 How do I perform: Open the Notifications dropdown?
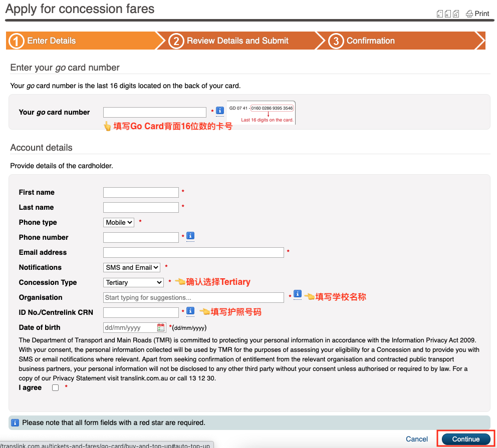click(132, 267)
